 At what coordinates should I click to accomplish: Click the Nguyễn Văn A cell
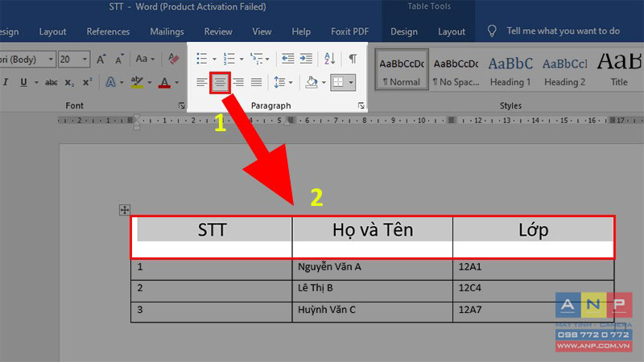coord(373,269)
